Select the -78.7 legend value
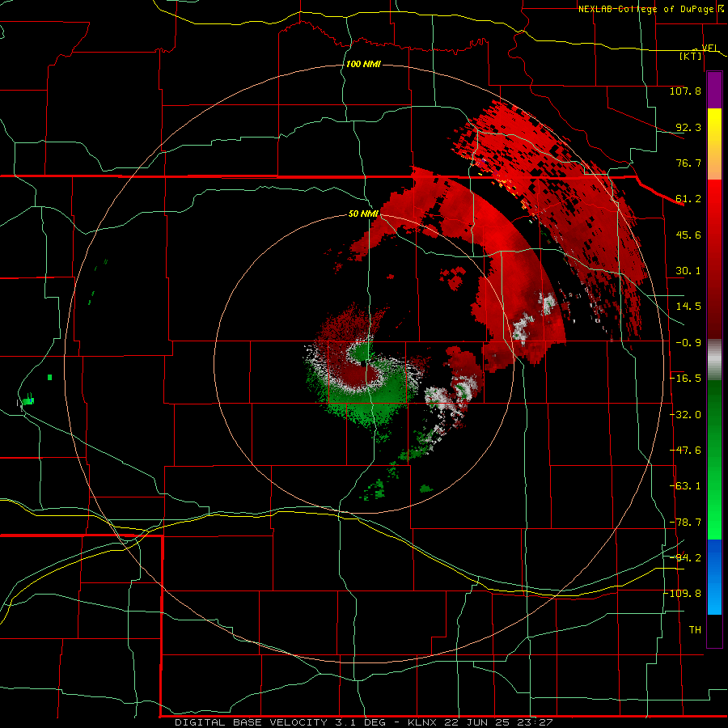The image size is (728, 728). tap(685, 523)
